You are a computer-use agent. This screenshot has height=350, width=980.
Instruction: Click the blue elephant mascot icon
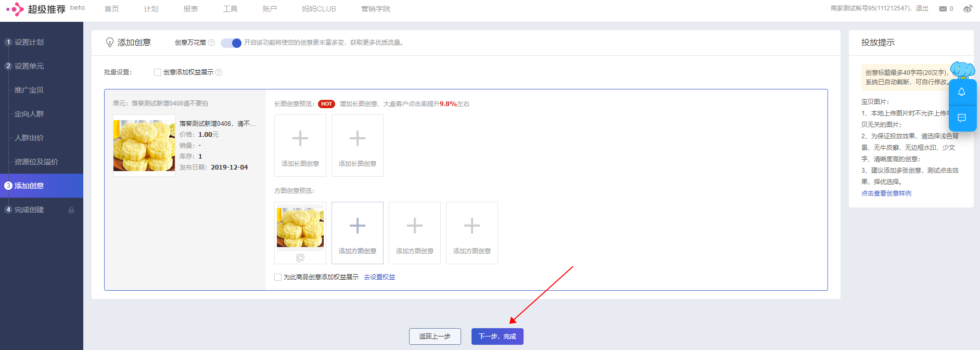click(x=962, y=70)
